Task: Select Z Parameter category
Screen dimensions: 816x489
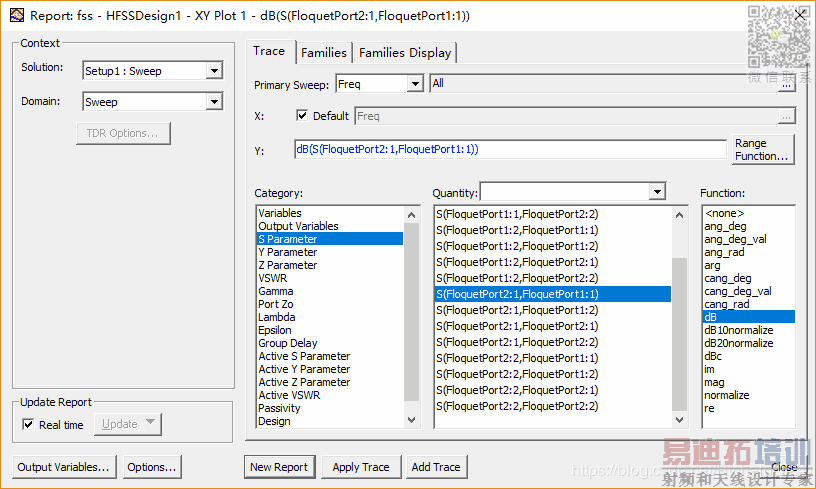Action: 287,265
